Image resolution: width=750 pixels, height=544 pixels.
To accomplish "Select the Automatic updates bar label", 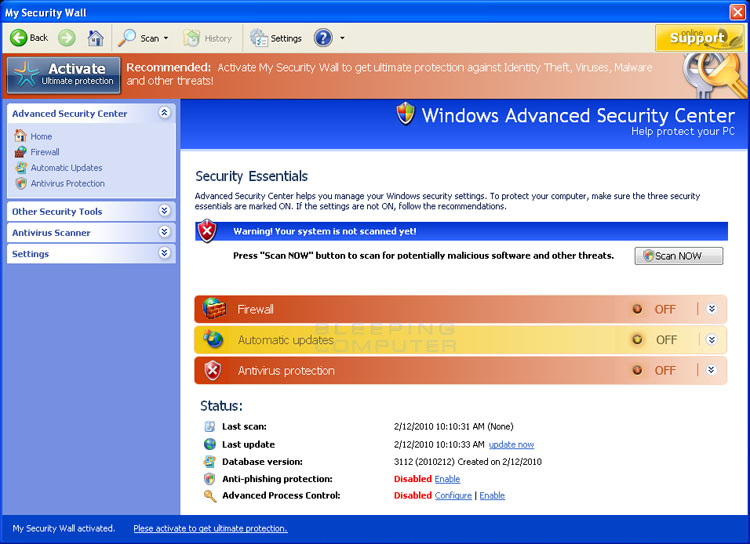I will click(286, 340).
